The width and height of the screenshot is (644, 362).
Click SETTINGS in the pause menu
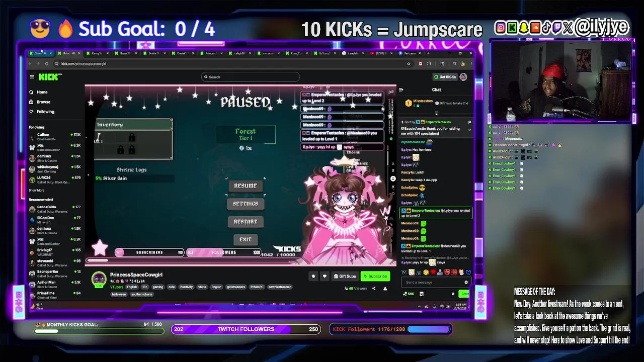point(246,204)
